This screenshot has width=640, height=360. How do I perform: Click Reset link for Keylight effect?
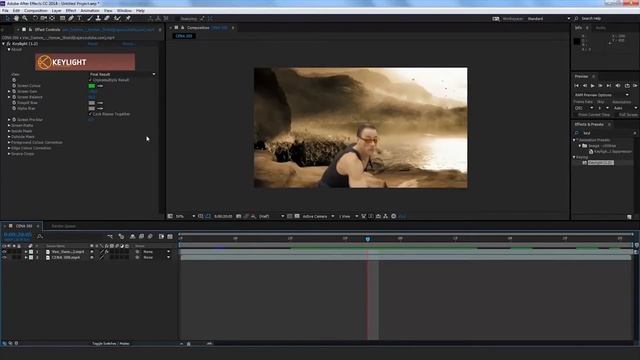(93, 44)
